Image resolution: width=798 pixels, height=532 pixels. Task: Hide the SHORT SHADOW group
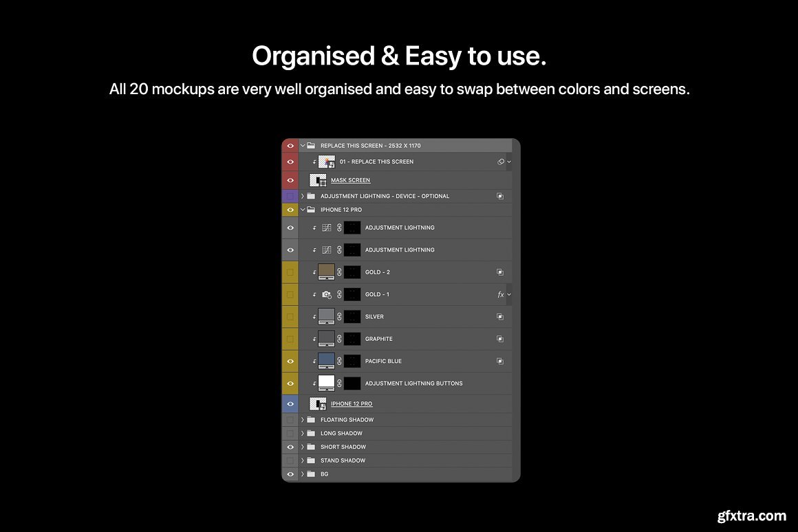[x=290, y=447]
